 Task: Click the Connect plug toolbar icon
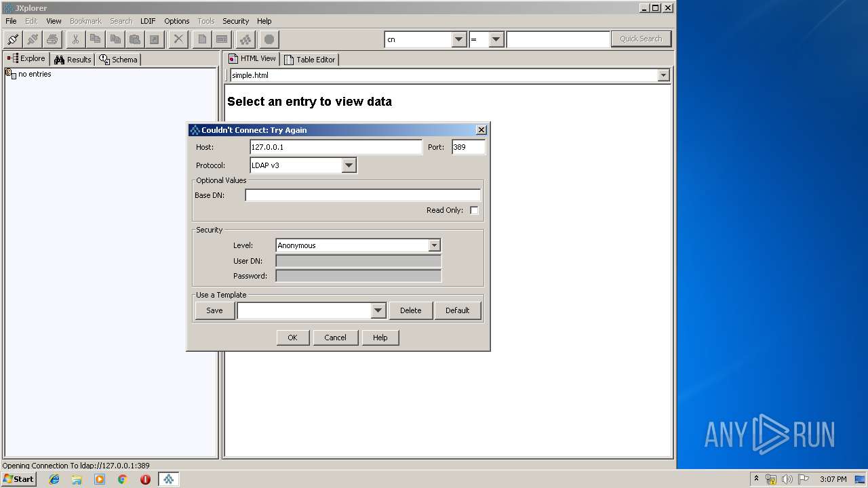(13, 39)
